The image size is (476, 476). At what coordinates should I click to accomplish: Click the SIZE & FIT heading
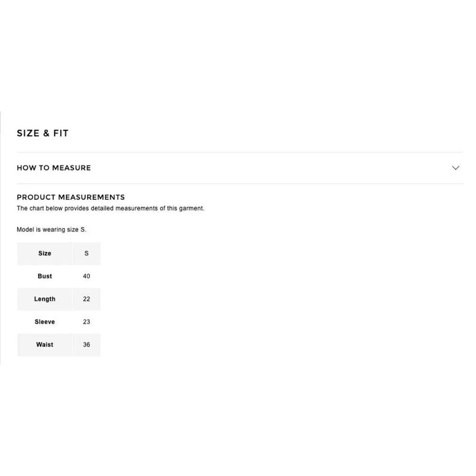[x=43, y=134]
